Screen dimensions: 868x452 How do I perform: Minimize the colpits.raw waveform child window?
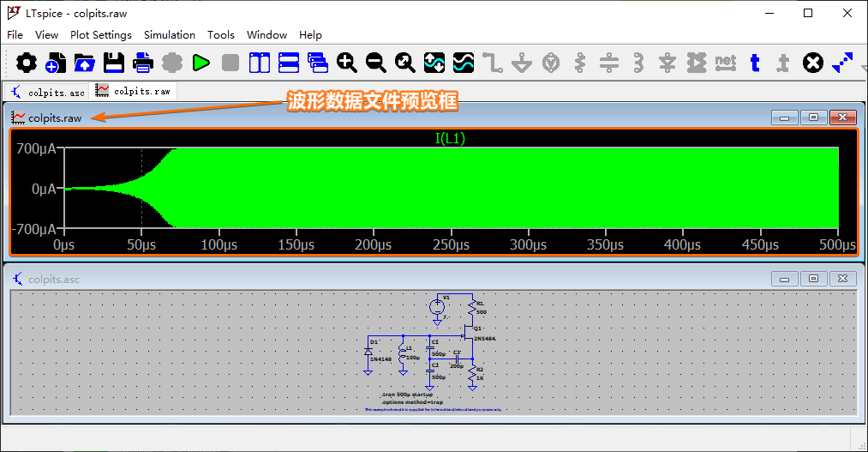tap(784, 118)
